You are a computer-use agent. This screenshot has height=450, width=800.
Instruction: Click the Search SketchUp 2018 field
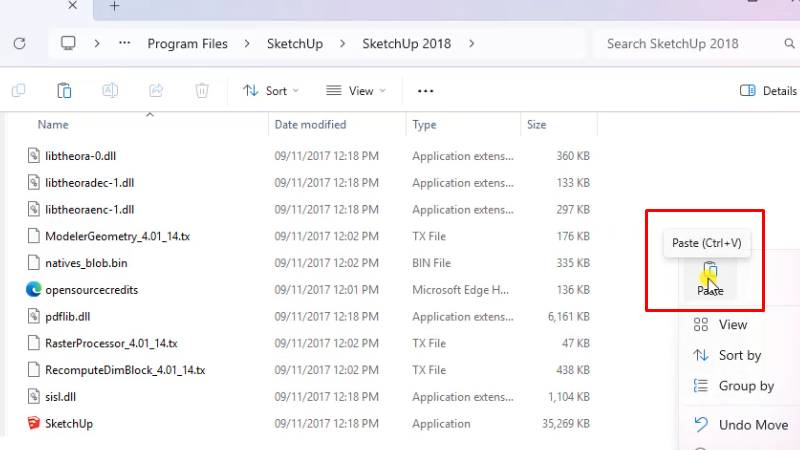690,44
